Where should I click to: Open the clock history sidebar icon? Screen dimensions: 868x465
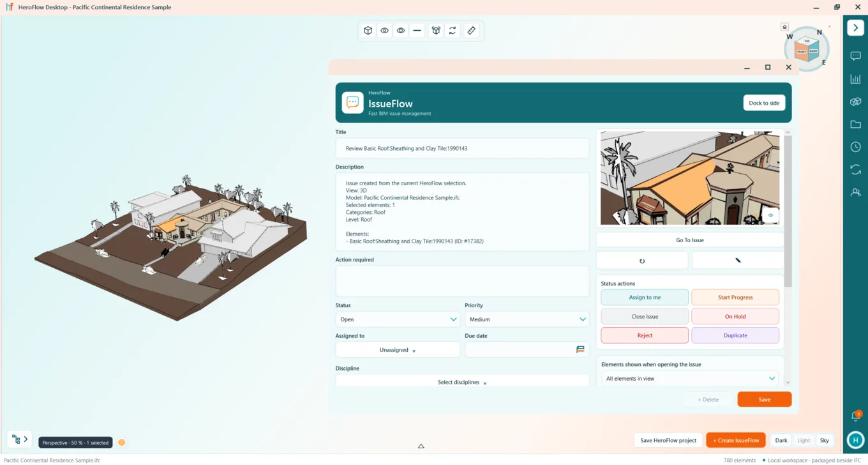pyautogui.click(x=856, y=147)
